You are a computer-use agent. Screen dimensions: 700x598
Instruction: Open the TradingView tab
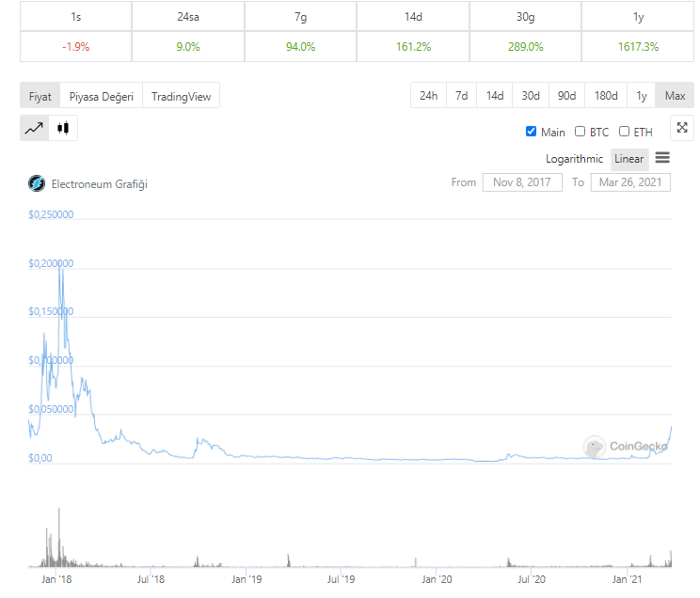pyautogui.click(x=181, y=96)
